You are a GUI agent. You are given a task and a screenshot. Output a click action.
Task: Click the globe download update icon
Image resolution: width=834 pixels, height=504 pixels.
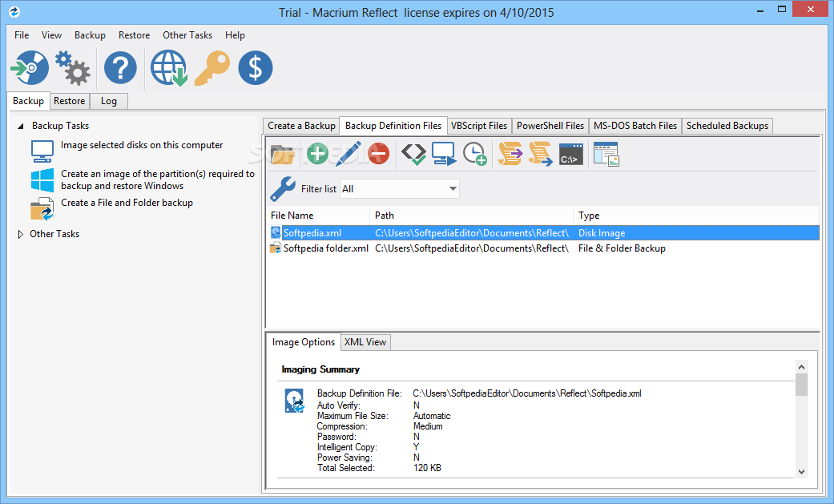click(168, 68)
